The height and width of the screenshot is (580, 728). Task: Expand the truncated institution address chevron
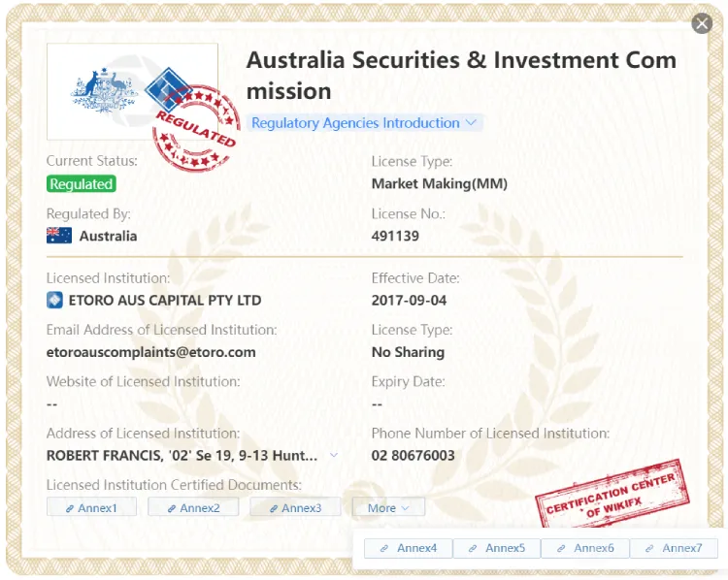pyautogui.click(x=333, y=455)
